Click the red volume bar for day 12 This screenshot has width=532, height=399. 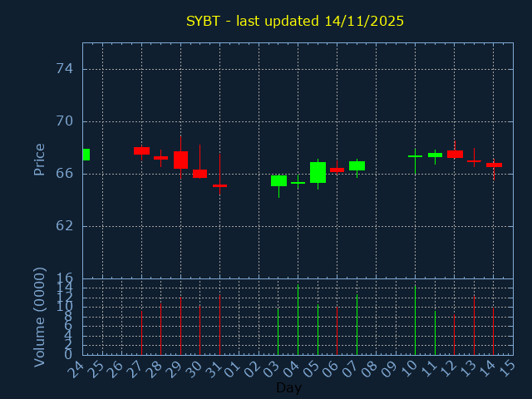click(455, 334)
